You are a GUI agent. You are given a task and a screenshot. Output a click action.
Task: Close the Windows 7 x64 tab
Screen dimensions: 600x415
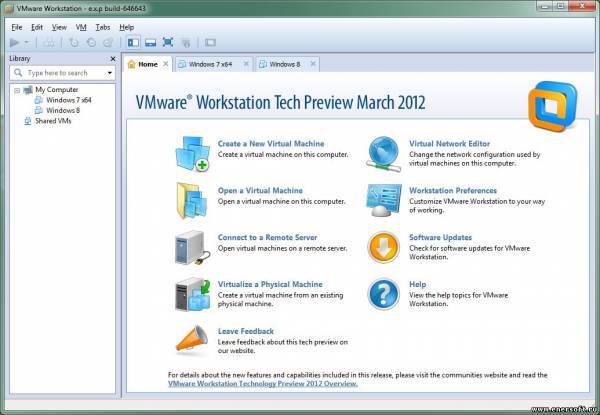246,64
